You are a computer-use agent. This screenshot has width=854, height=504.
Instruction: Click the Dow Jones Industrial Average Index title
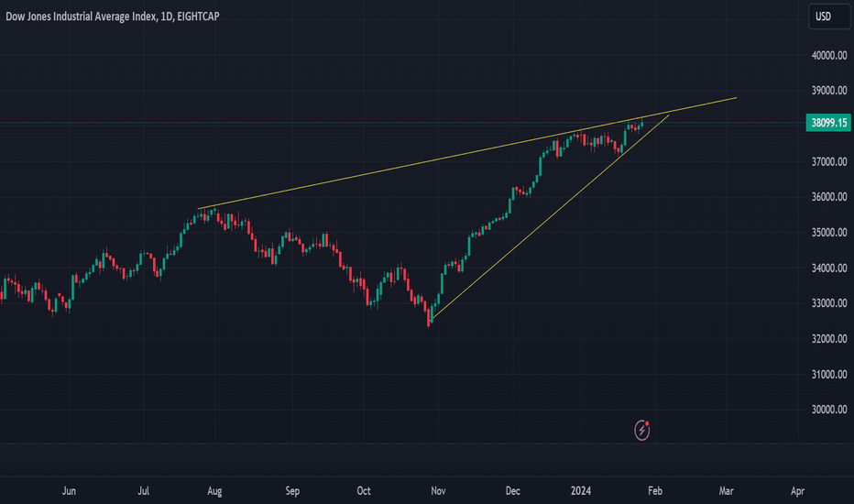coord(112,16)
